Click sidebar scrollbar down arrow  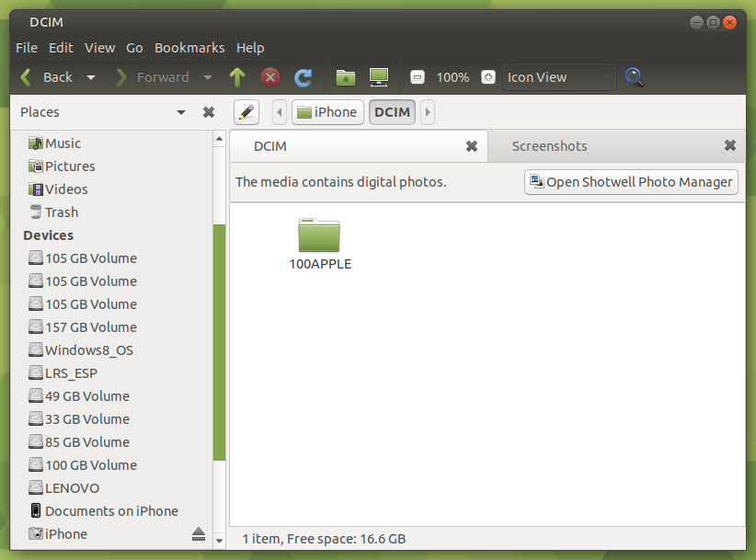(x=220, y=541)
